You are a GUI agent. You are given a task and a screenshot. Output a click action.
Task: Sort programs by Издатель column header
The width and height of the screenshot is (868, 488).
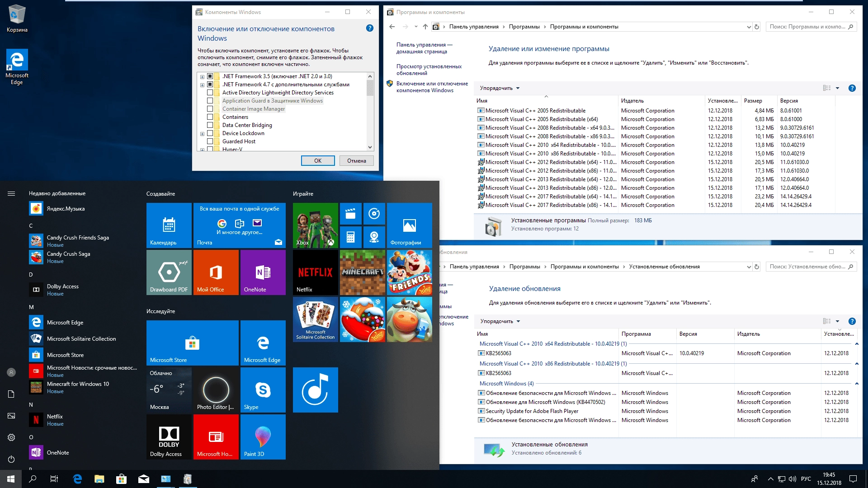[x=660, y=101]
